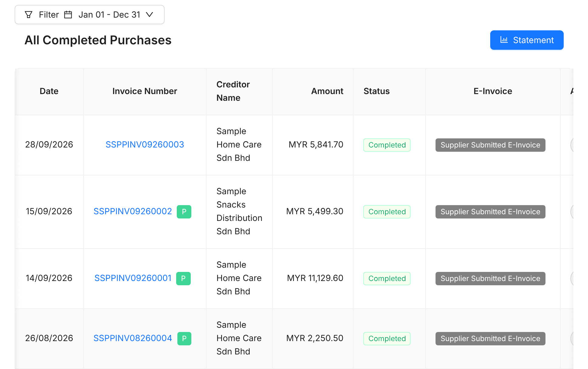
Task: Click the bar-chart icon in the Statement button
Action: 504,40
